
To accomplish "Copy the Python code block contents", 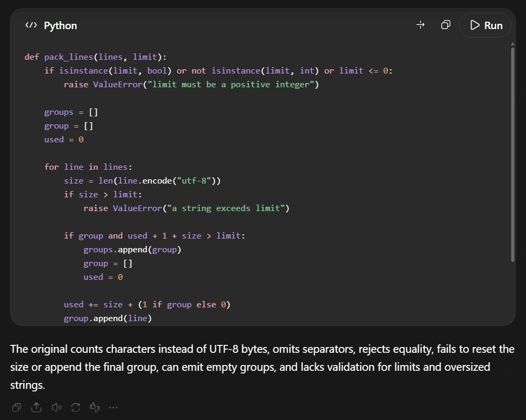I will click(446, 25).
